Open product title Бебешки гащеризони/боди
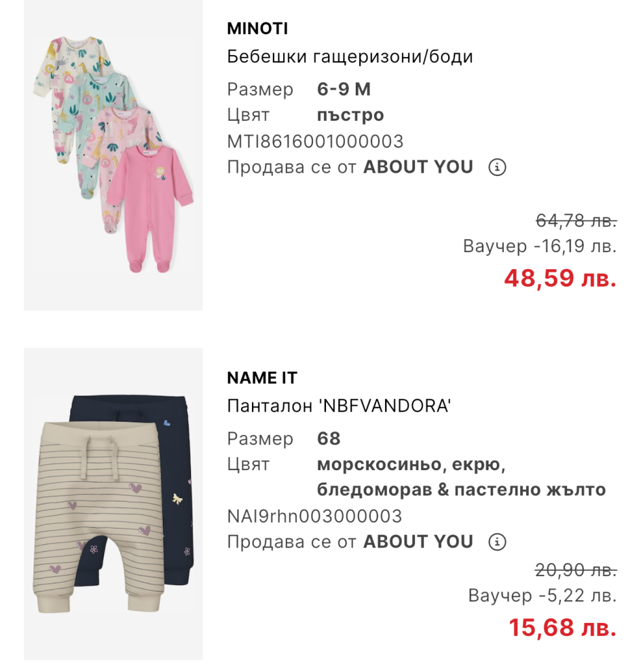The image size is (641, 672). (x=350, y=56)
